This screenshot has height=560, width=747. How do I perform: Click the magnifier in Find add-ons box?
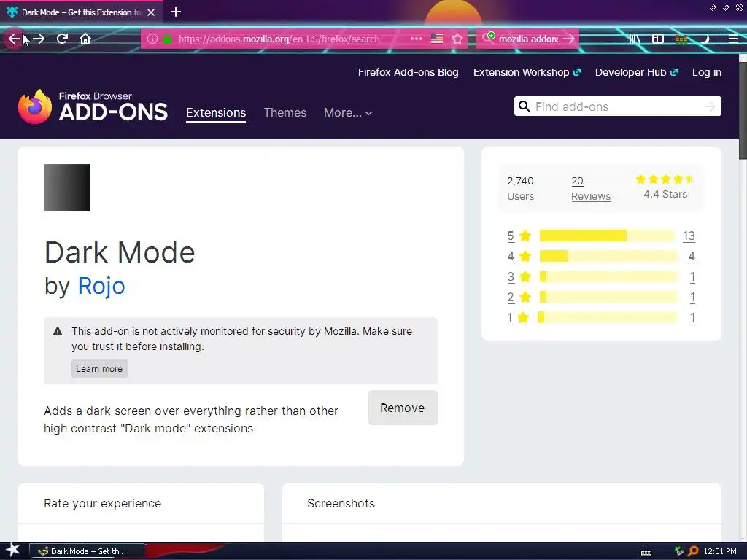(x=524, y=106)
